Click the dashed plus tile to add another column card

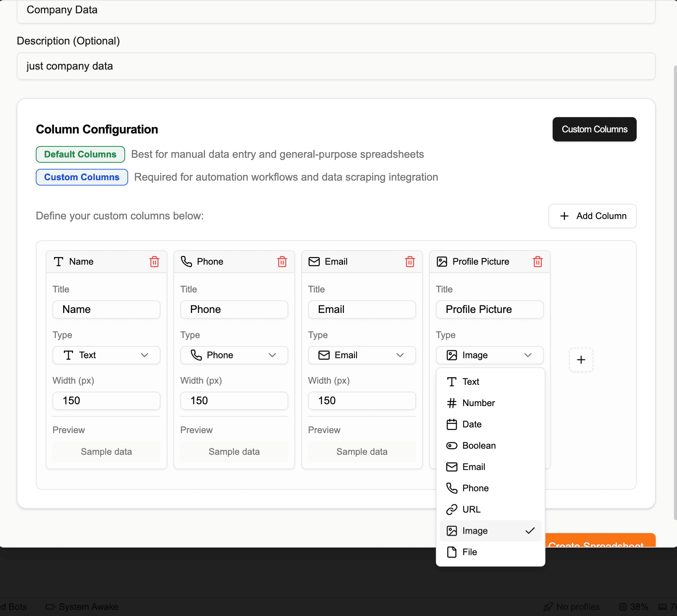(x=581, y=360)
